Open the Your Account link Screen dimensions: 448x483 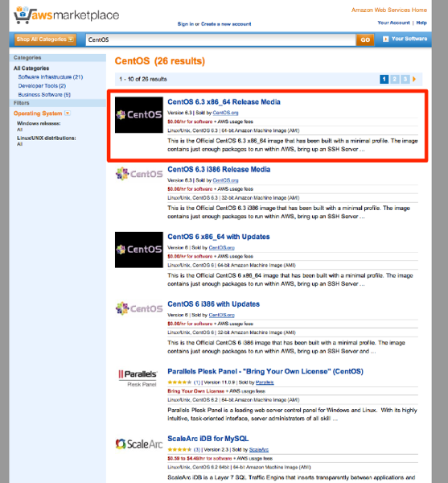[393, 23]
